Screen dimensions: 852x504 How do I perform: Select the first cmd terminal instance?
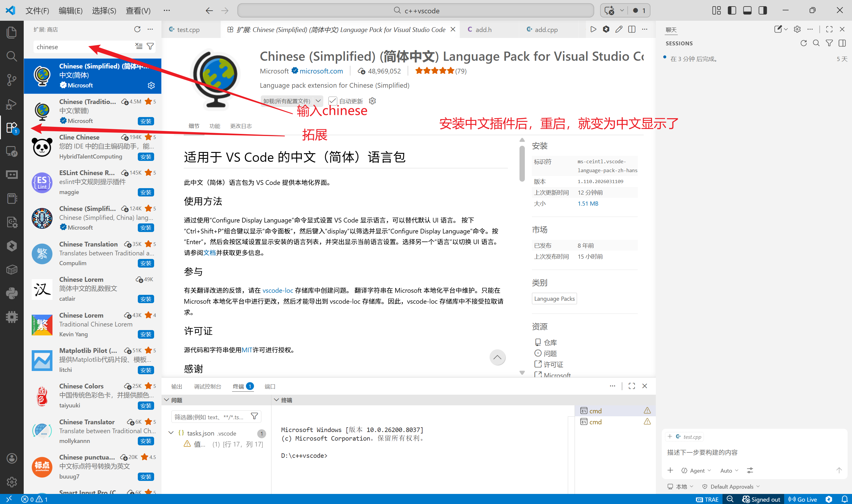click(615, 411)
